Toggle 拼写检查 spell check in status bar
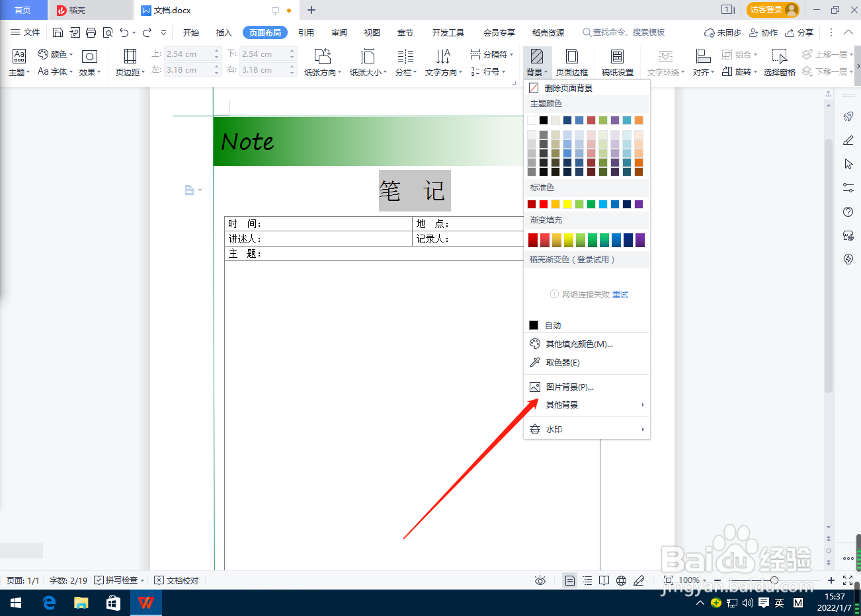The width and height of the screenshot is (861, 616). pos(119,580)
